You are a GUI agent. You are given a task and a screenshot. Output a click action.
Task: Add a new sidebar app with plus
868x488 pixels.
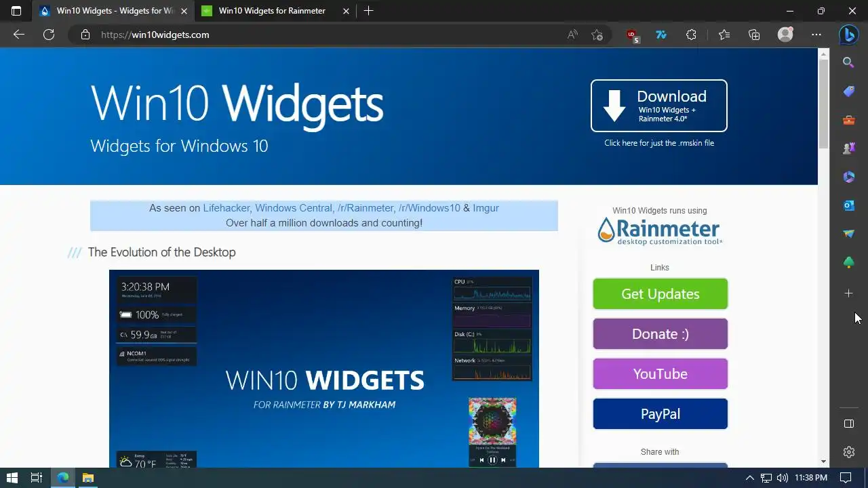[848, 293]
